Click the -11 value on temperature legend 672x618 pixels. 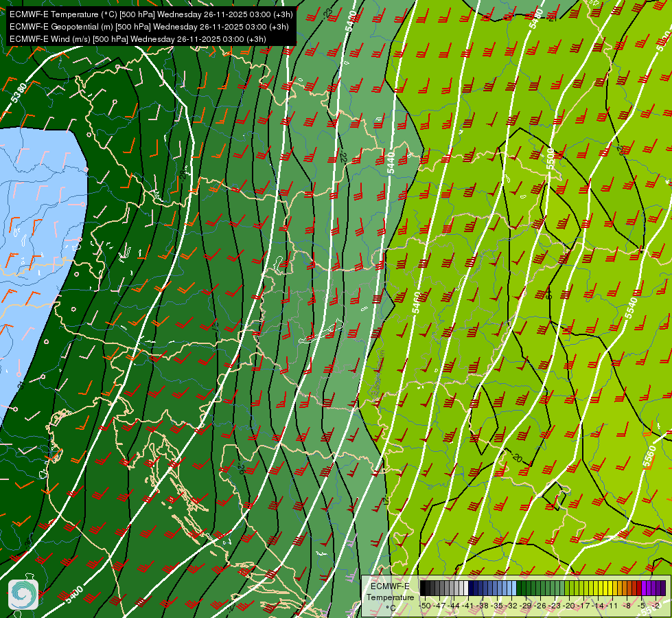pyautogui.click(x=612, y=606)
